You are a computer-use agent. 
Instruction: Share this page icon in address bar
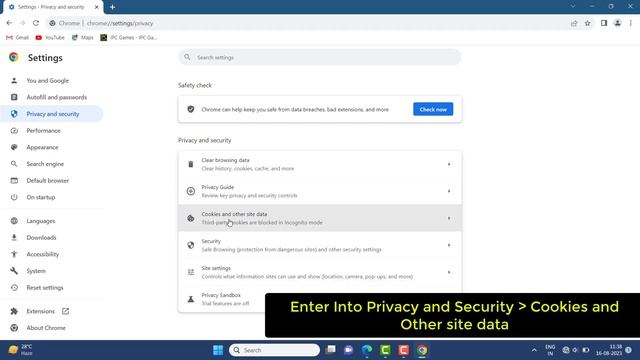[x=574, y=23]
